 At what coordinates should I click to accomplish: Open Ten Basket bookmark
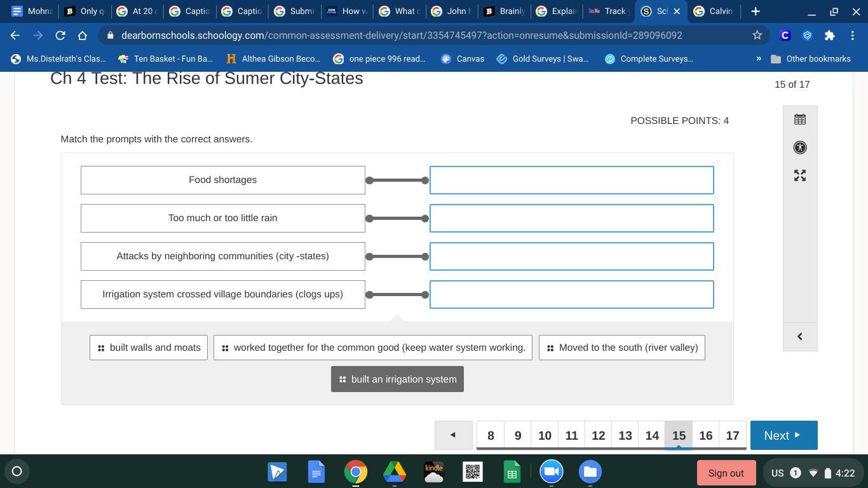tap(165, 58)
